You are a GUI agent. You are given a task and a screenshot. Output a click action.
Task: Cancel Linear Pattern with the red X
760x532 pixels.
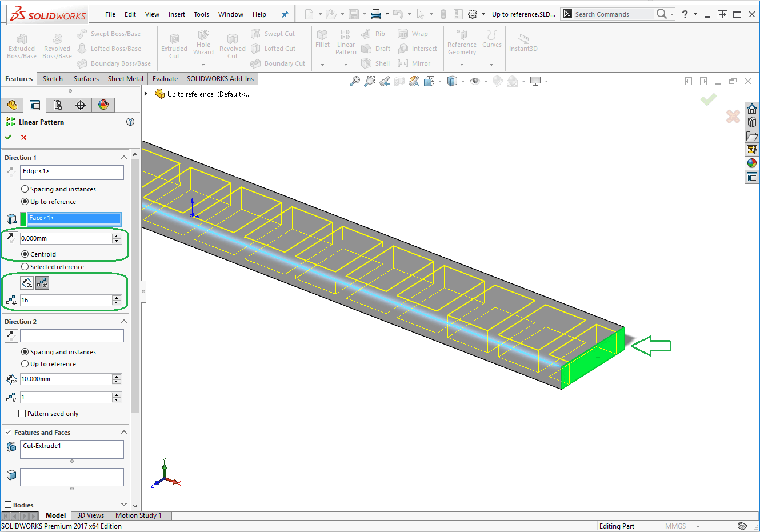23,137
